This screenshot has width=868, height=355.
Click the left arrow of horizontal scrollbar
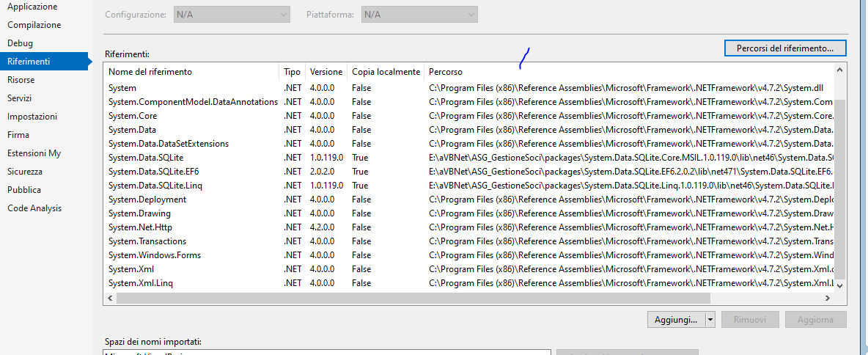click(110, 299)
